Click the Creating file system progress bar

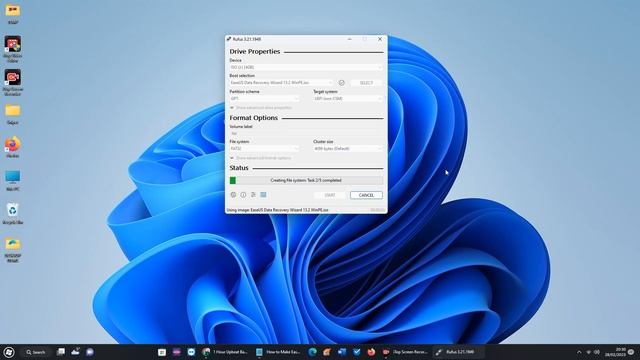pyautogui.click(x=306, y=180)
